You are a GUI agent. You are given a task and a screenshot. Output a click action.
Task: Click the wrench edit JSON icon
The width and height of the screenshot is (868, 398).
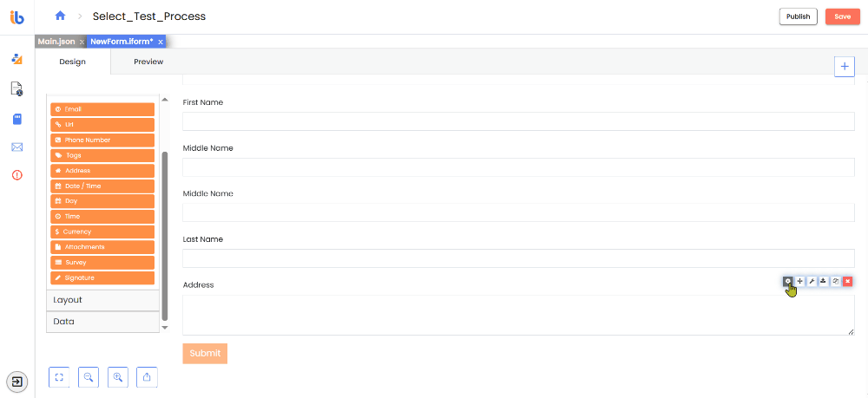[x=812, y=281]
